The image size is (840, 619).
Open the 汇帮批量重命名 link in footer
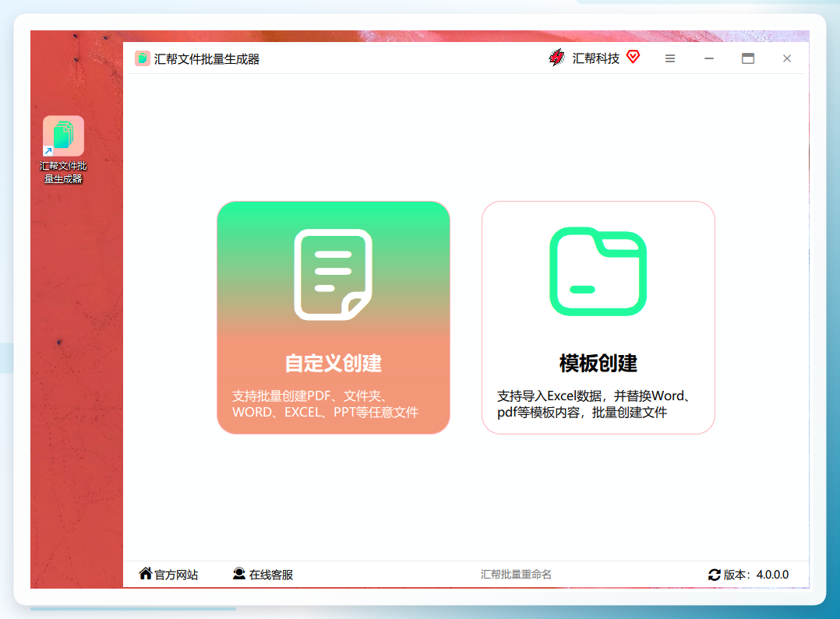click(x=516, y=575)
